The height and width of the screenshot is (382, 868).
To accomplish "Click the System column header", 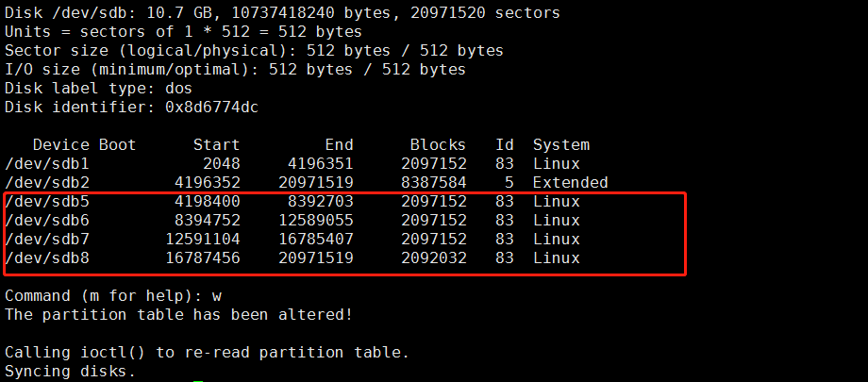I will [561, 145].
